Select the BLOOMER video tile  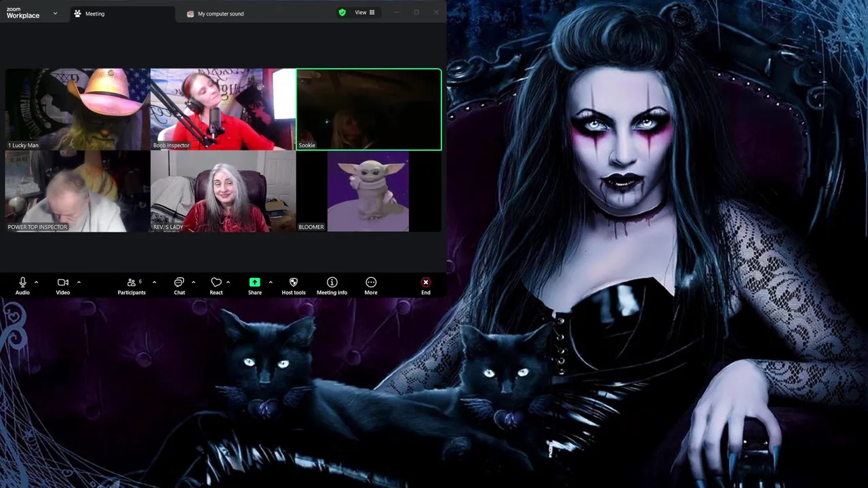(x=369, y=191)
